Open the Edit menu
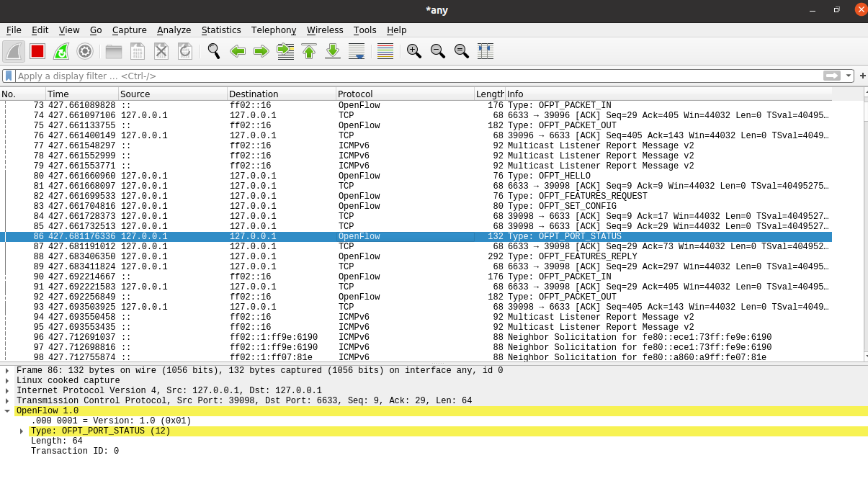Viewport: 868px width, 494px height. 40,30
